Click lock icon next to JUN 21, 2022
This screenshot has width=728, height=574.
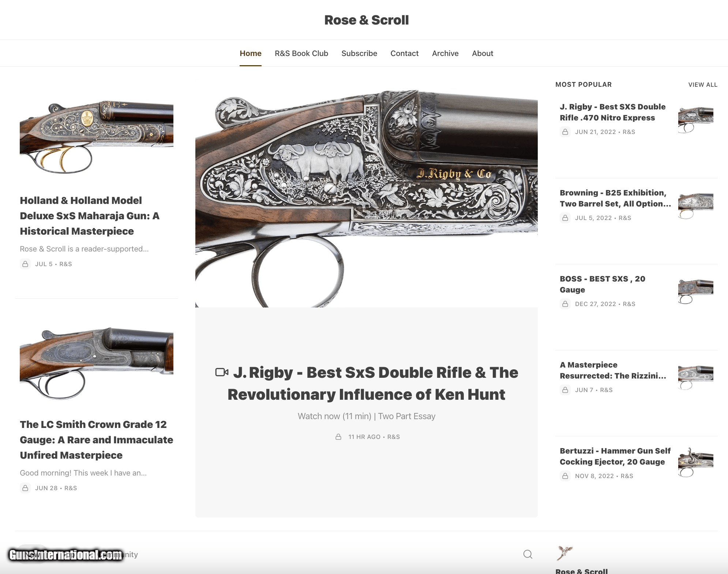coord(565,132)
